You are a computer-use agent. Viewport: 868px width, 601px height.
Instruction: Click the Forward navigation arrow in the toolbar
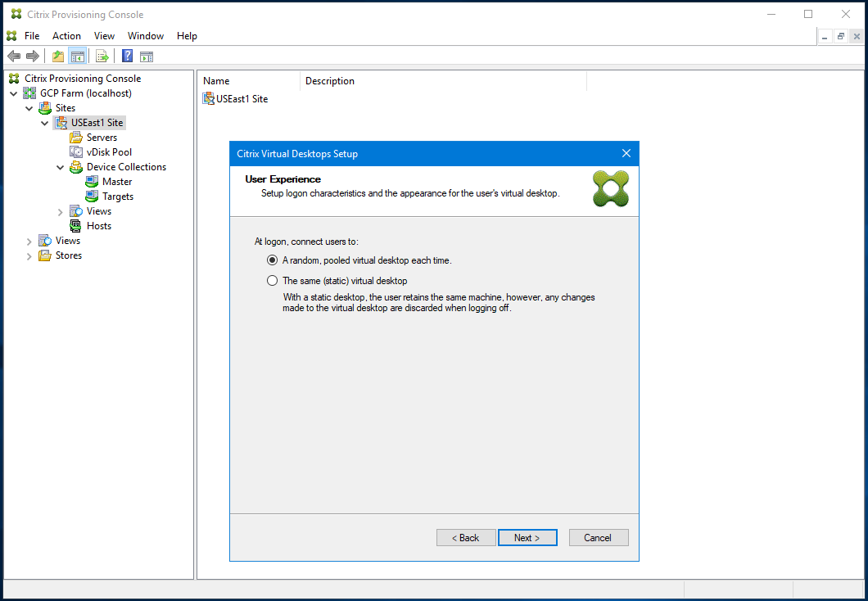pos(31,56)
